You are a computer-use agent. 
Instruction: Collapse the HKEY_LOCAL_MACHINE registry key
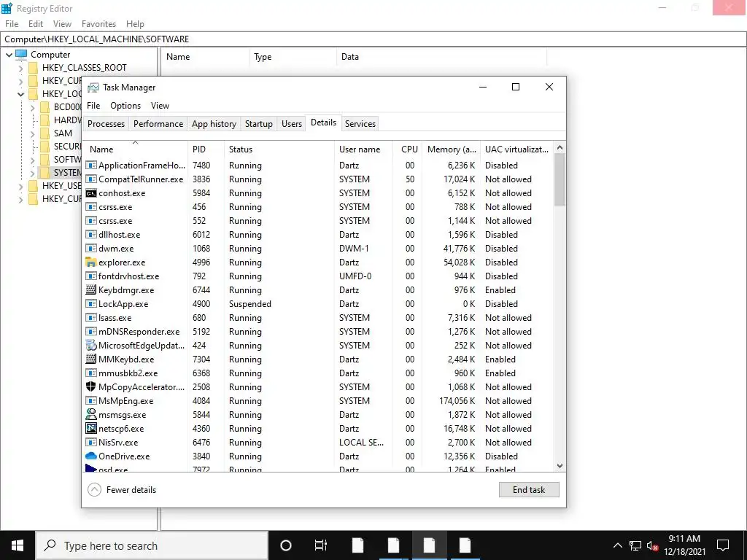[20, 94]
